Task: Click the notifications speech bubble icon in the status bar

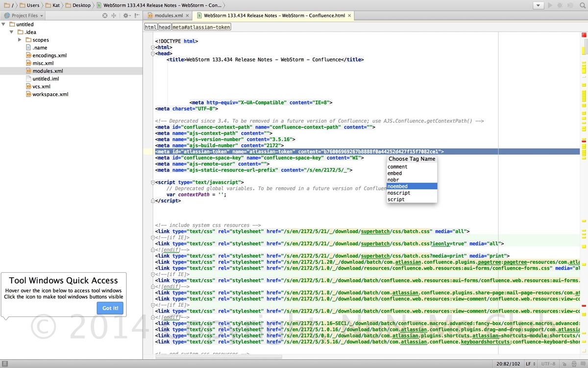Action: [x=583, y=364]
